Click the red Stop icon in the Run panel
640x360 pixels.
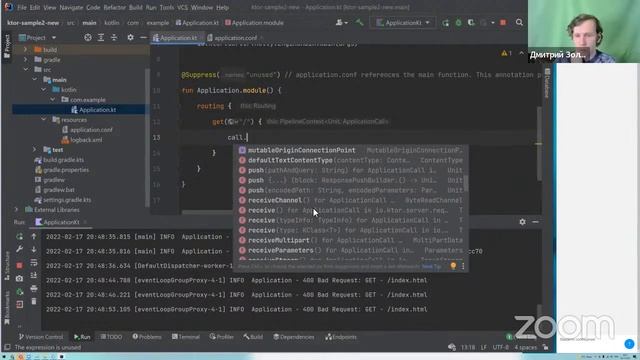[19, 265]
